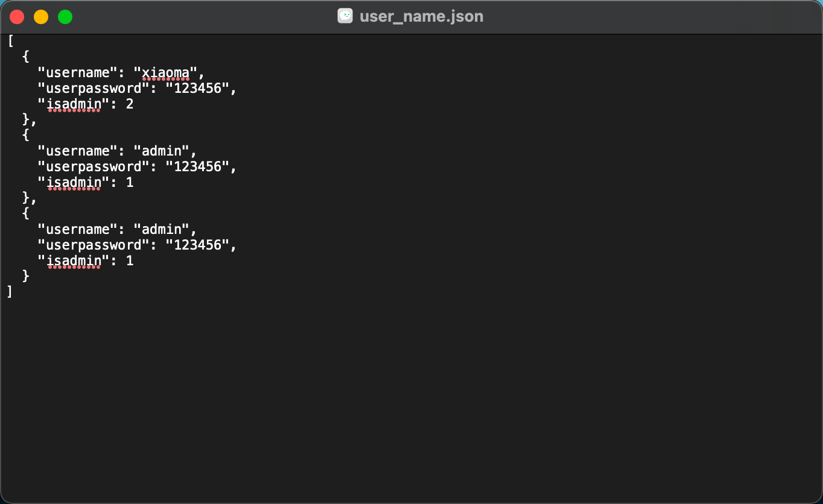Minimize the window using the yellow button
This screenshot has height=504, width=823.
point(41,17)
